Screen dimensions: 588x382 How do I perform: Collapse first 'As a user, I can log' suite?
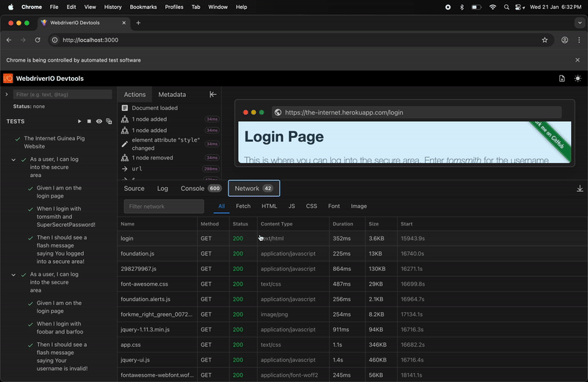[13, 159]
